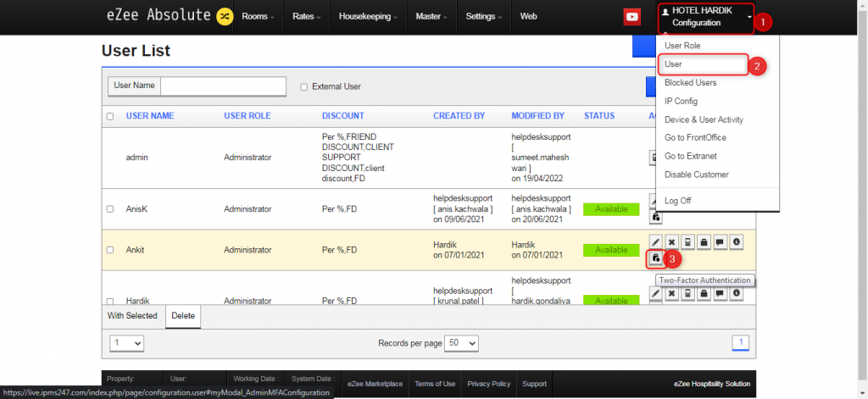Viewport: 868px width, 399px height.
Task: Click the edit pencil icon for Hardik
Action: click(x=655, y=293)
